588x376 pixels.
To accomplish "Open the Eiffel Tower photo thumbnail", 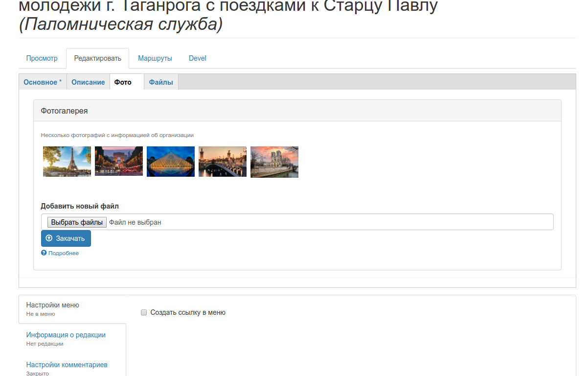I will 67,162.
